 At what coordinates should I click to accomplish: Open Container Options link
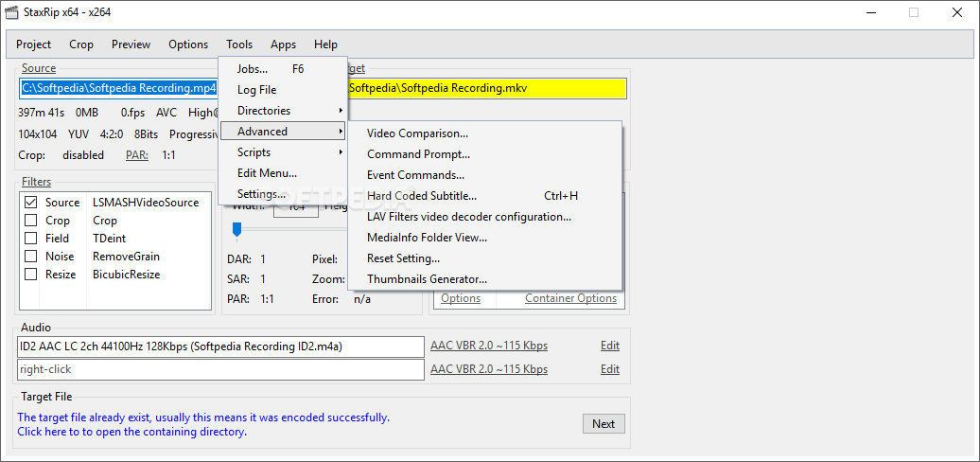570,298
